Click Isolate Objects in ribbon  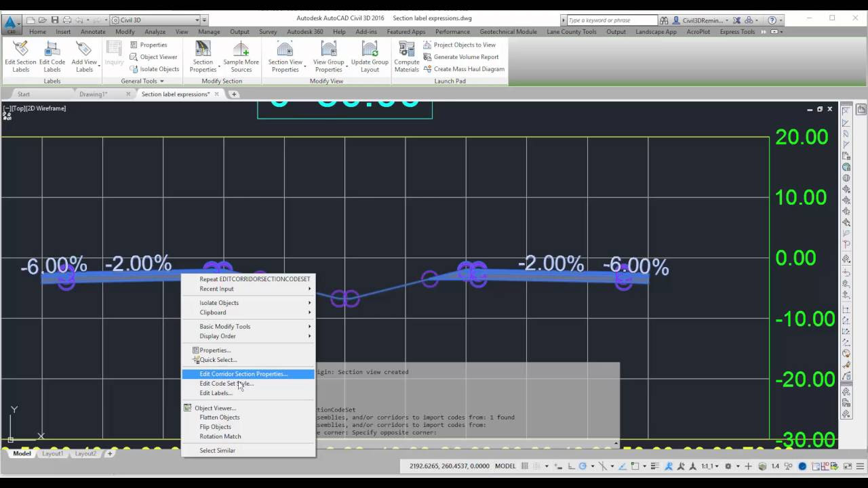(x=154, y=69)
